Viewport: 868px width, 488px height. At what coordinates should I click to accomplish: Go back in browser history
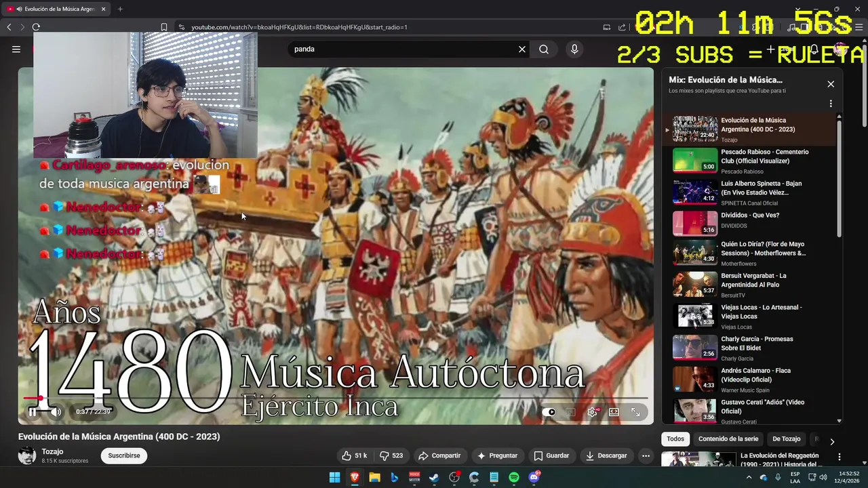[x=9, y=27]
